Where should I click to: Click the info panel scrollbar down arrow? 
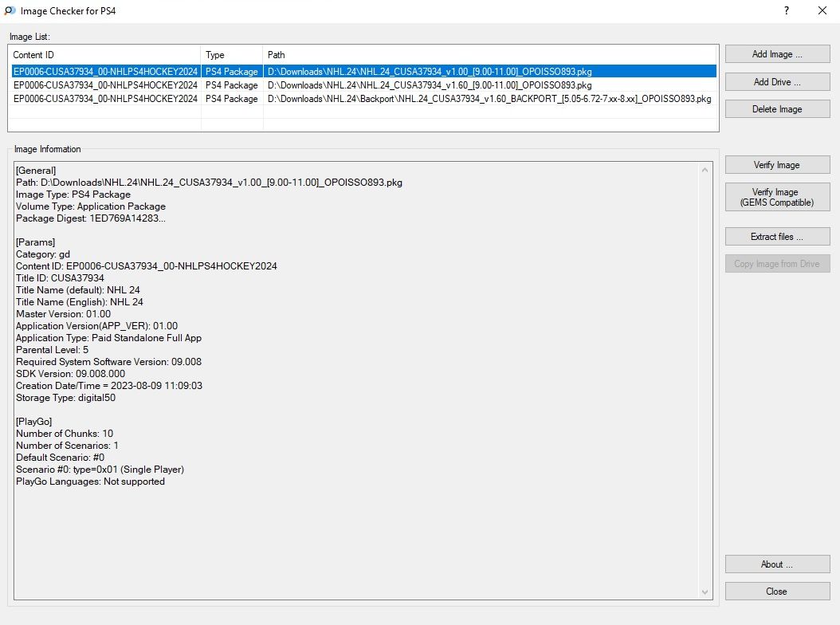pyautogui.click(x=705, y=592)
